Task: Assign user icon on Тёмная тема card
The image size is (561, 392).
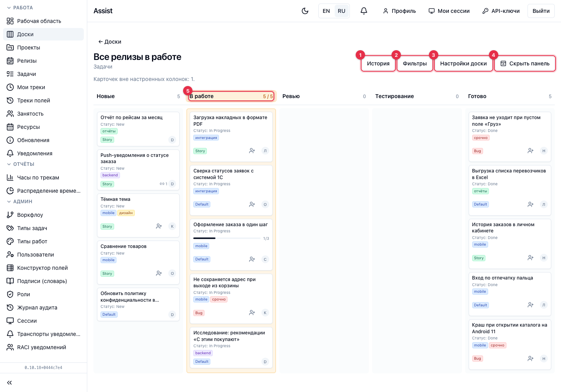Action: tap(159, 226)
